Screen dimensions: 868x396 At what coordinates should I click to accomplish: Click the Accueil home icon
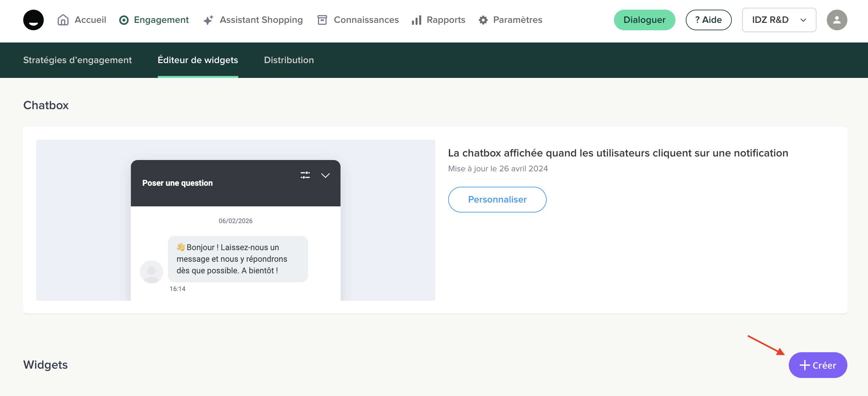click(63, 20)
